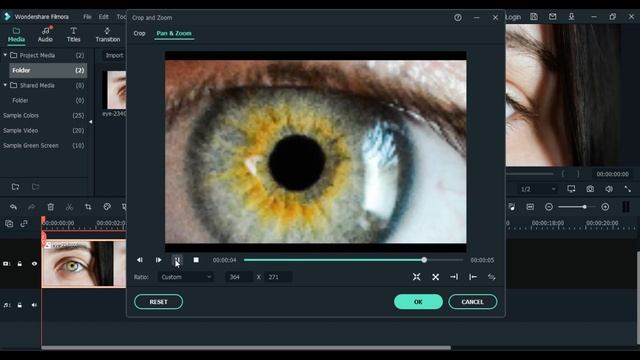
Task: Toggle the timeline link icon
Action: 24,223
